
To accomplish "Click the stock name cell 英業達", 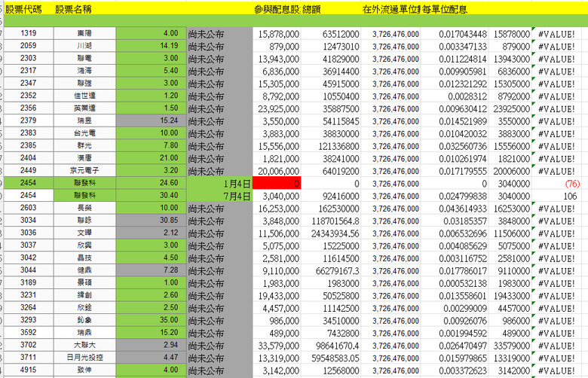I will pyautogui.click(x=84, y=108).
